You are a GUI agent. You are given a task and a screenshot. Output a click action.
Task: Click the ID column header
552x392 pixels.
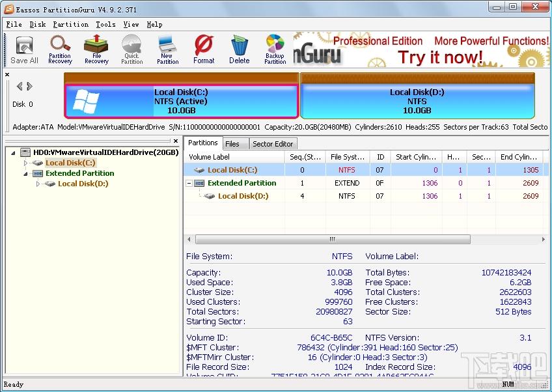coord(380,157)
